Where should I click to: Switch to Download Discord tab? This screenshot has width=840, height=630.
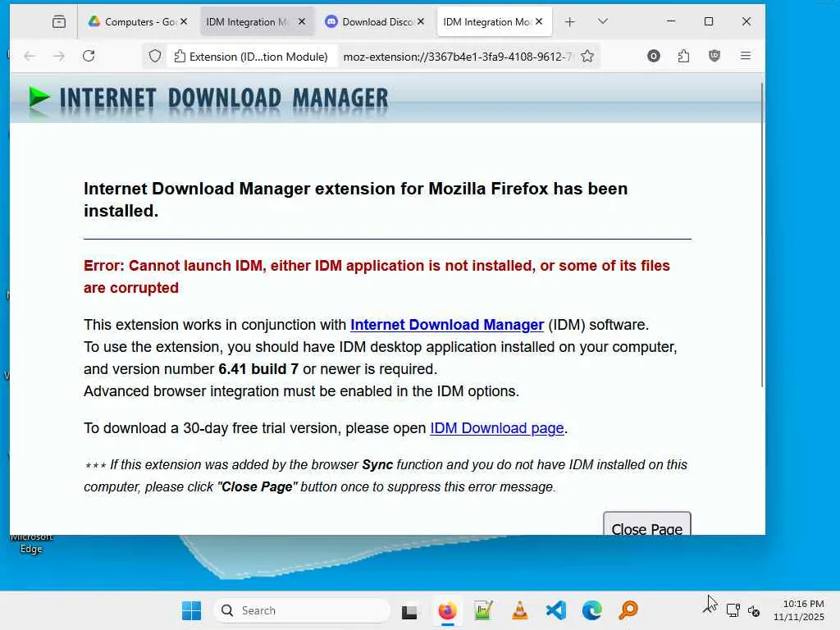pyautogui.click(x=370, y=22)
